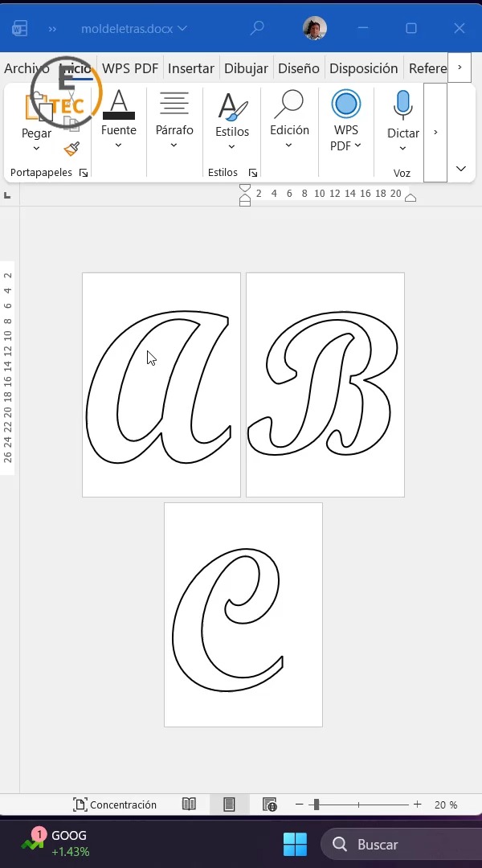482x868 pixels.
Task: Minimize the Word window
Action: pyautogui.click(x=363, y=27)
